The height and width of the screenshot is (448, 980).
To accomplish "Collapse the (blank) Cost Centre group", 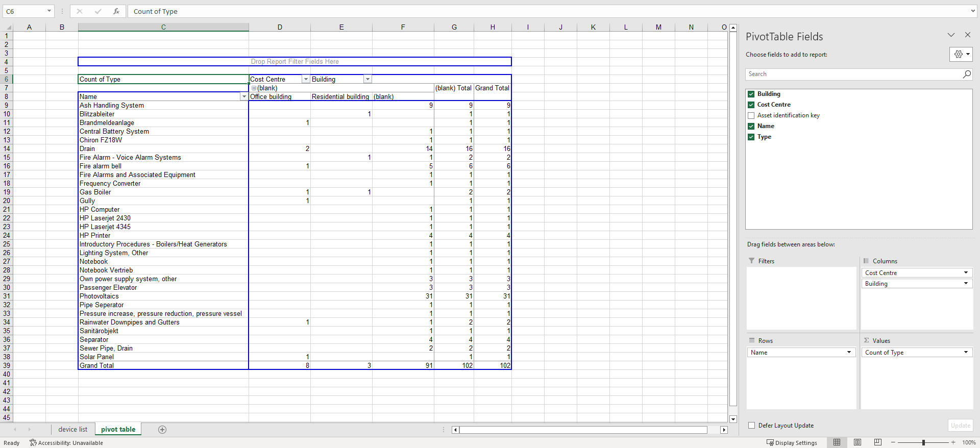I will 254,88.
